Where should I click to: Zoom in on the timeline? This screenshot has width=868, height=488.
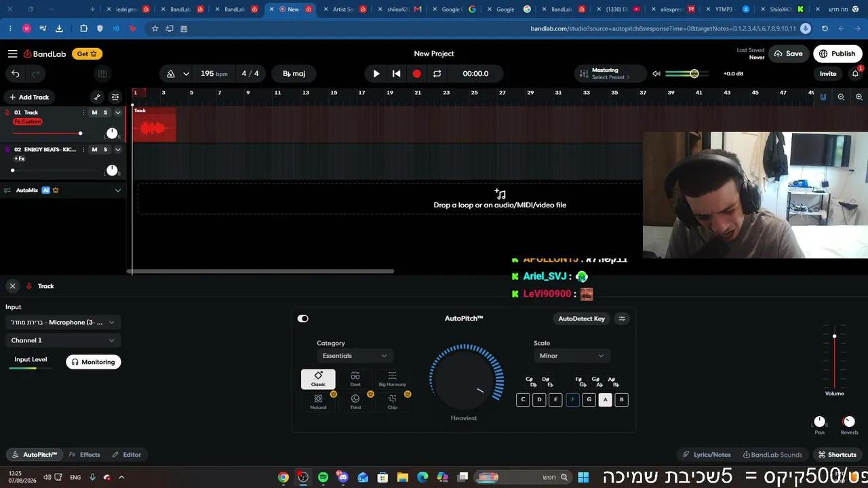[x=859, y=97]
